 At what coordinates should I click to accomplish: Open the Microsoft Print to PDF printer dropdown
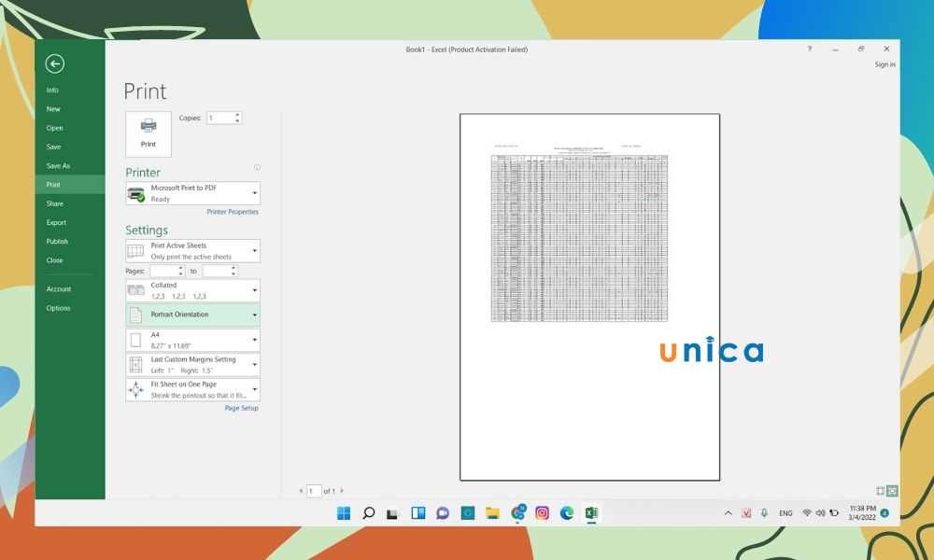pos(193,193)
